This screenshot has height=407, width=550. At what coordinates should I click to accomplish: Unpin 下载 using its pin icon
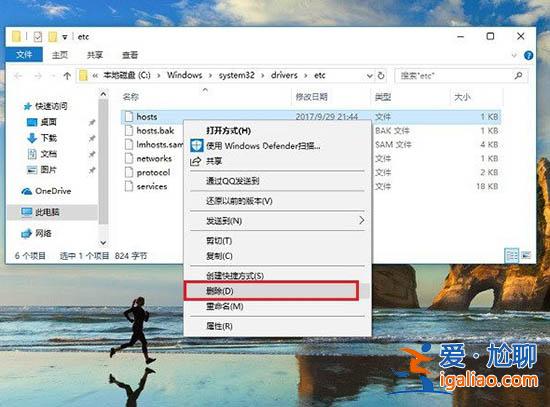92,138
